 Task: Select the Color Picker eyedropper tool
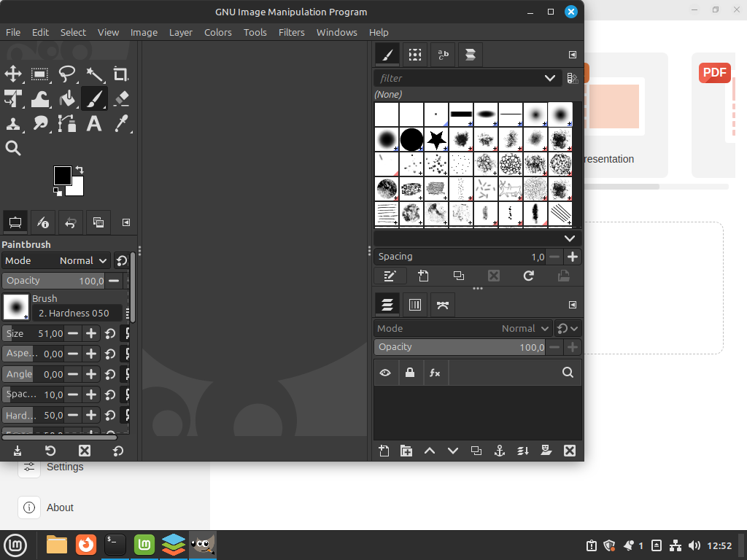[x=121, y=123]
